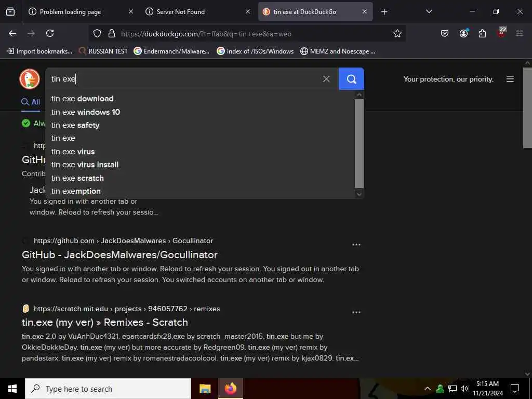Choose suggestion tin exe scratch
Image resolution: width=532 pixels, height=399 pixels.
click(x=200, y=178)
